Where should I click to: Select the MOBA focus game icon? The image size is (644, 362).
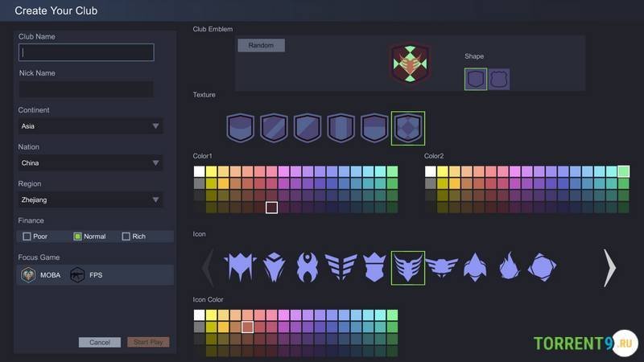pyautogui.click(x=28, y=275)
